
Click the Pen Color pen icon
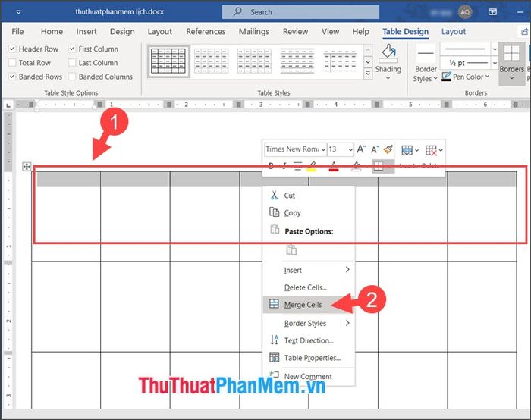click(446, 77)
